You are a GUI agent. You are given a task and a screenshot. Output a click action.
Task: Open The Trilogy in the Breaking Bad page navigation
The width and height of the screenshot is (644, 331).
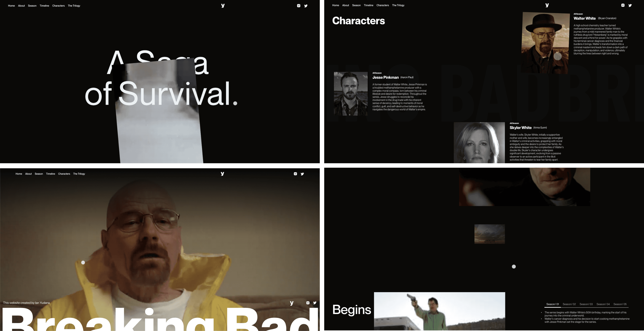coord(79,174)
